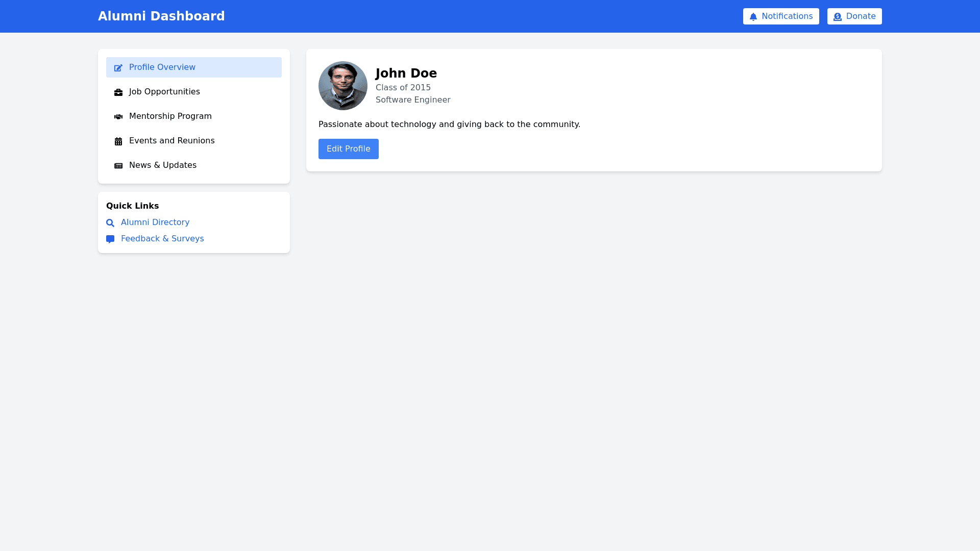Click the calendar icon for Events and Reunions

click(x=118, y=141)
